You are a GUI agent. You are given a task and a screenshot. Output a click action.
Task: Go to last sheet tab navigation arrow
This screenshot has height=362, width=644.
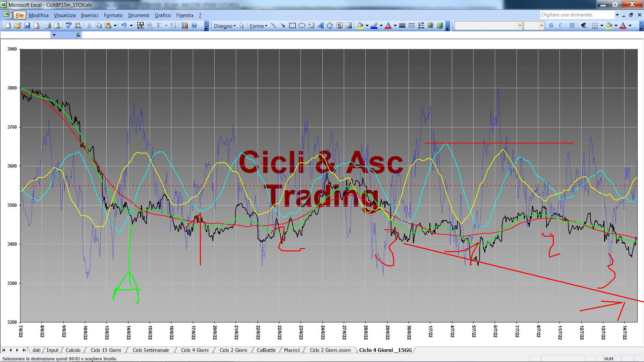24,350
